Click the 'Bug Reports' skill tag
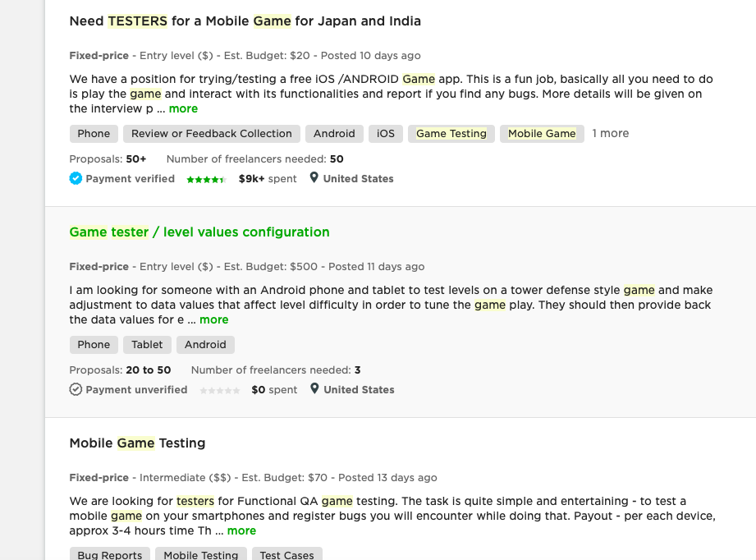The image size is (756, 560). pyautogui.click(x=110, y=555)
